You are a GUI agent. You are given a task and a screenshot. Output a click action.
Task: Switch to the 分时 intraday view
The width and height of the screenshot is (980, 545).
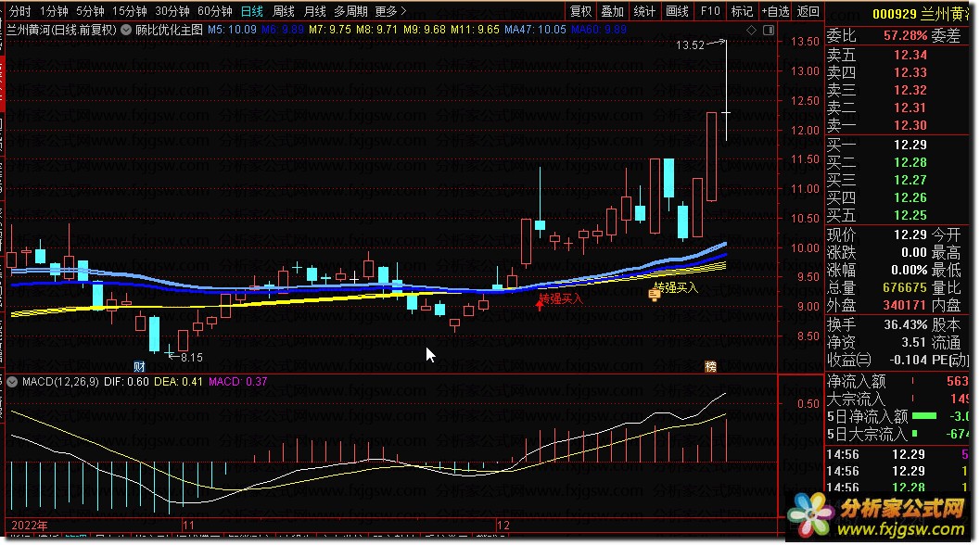coord(20,11)
